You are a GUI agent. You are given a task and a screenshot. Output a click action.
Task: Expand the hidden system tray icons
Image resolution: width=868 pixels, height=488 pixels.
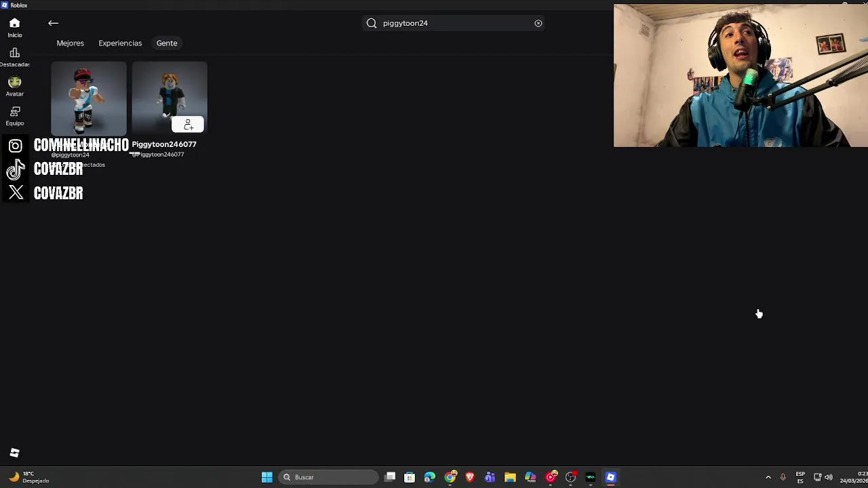[x=768, y=477]
